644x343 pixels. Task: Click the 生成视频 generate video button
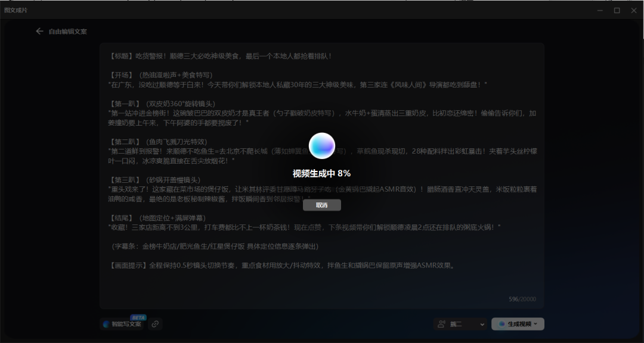point(518,324)
